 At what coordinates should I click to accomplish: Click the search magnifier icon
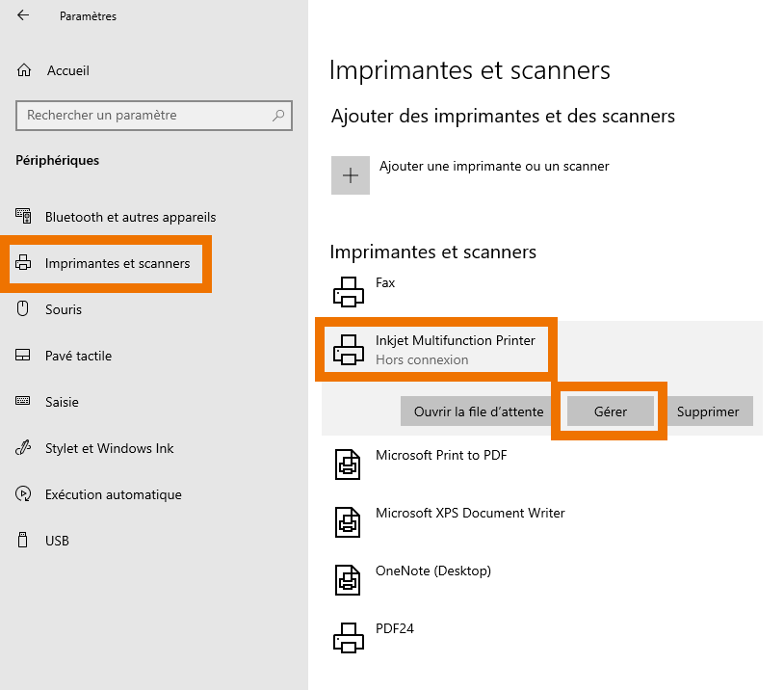(279, 116)
